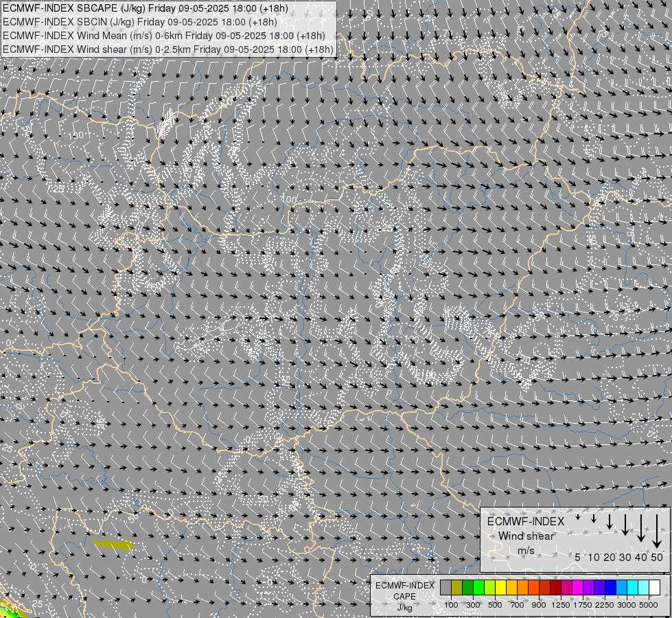Click the '700' CAPE scale value
The image size is (672, 618).
[x=518, y=605]
